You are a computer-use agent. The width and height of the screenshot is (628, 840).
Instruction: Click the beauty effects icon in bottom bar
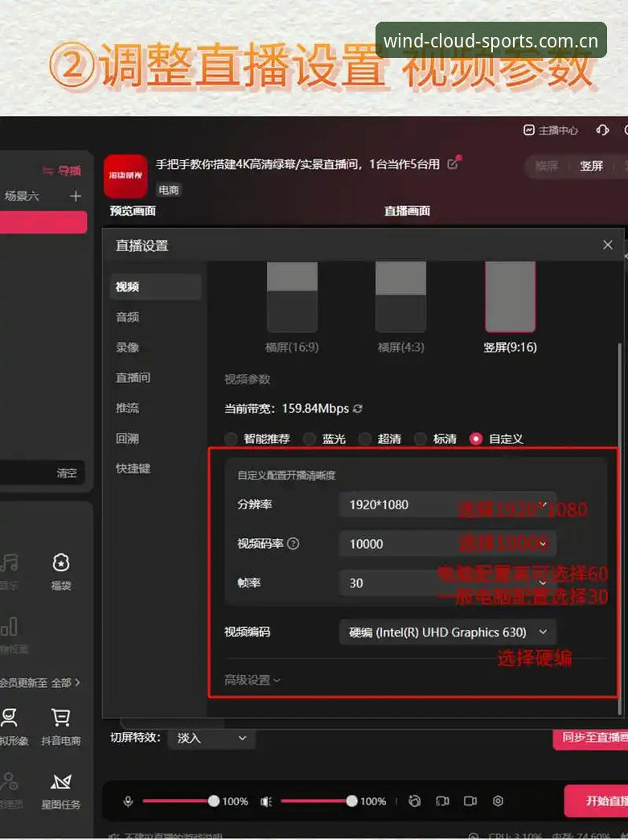414,801
